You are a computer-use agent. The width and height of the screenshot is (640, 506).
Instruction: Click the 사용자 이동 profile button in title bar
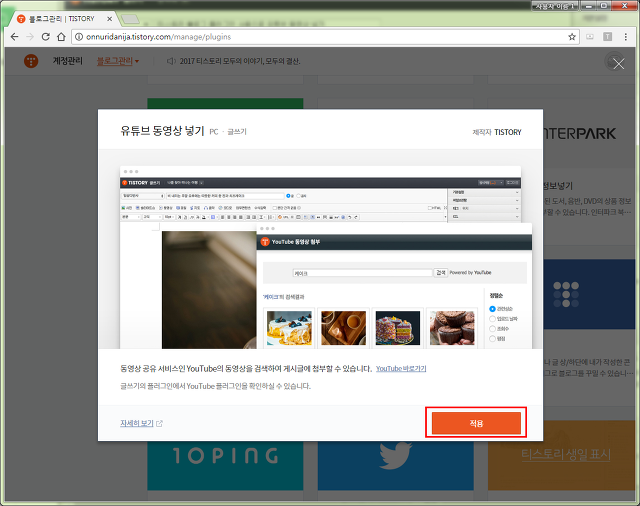[x=554, y=6]
